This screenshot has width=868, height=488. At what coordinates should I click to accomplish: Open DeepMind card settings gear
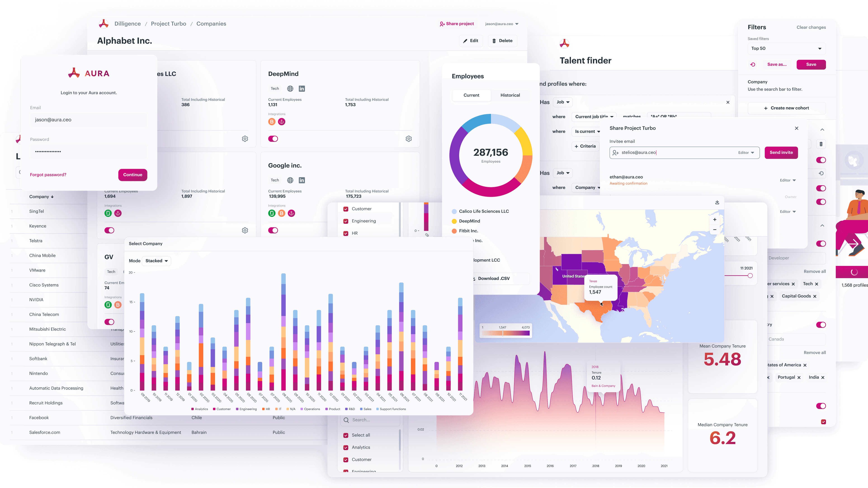coord(409,139)
